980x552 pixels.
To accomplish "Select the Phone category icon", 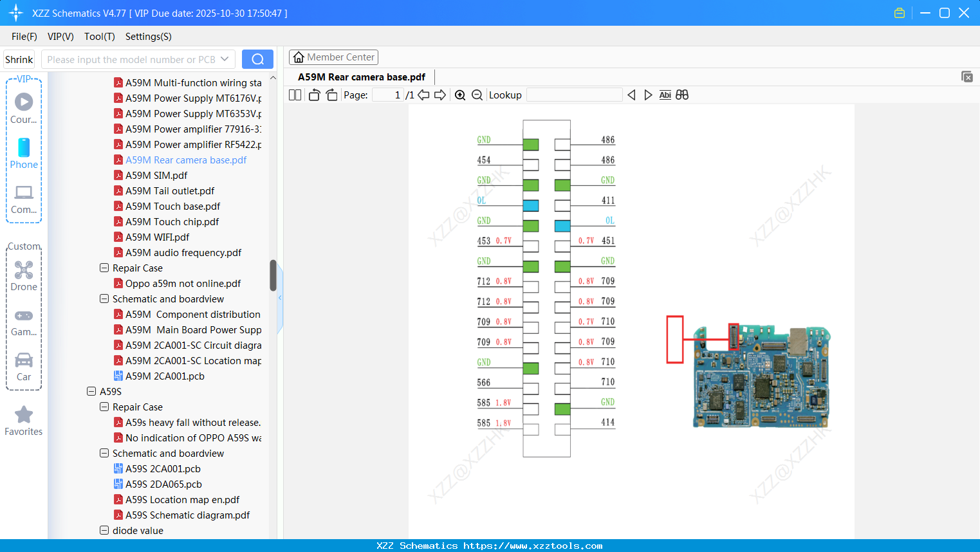I will (x=24, y=153).
